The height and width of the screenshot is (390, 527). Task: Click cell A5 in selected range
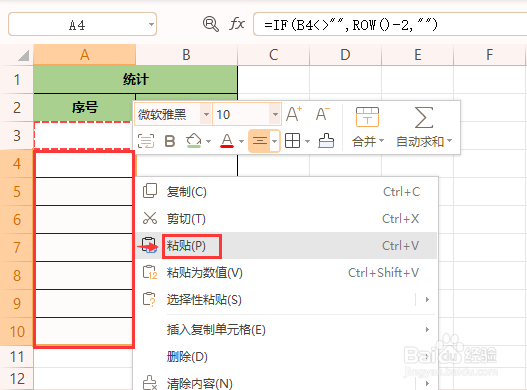pos(84,192)
